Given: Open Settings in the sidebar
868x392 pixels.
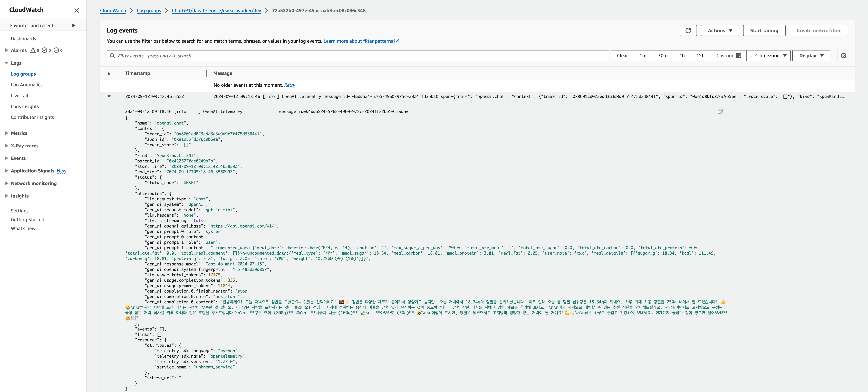Looking at the screenshot, I should (20, 211).
